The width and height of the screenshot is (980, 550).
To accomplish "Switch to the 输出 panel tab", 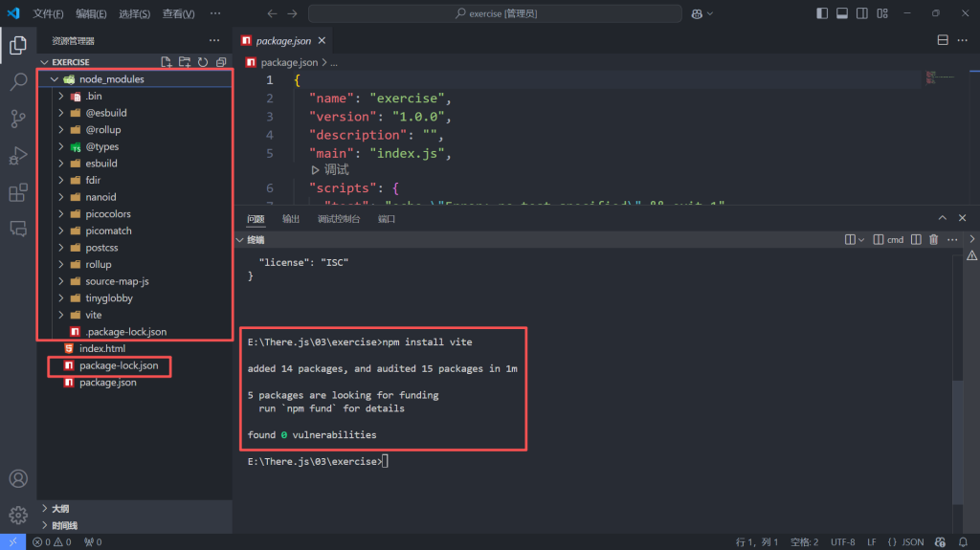I will (x=291, y=219).
